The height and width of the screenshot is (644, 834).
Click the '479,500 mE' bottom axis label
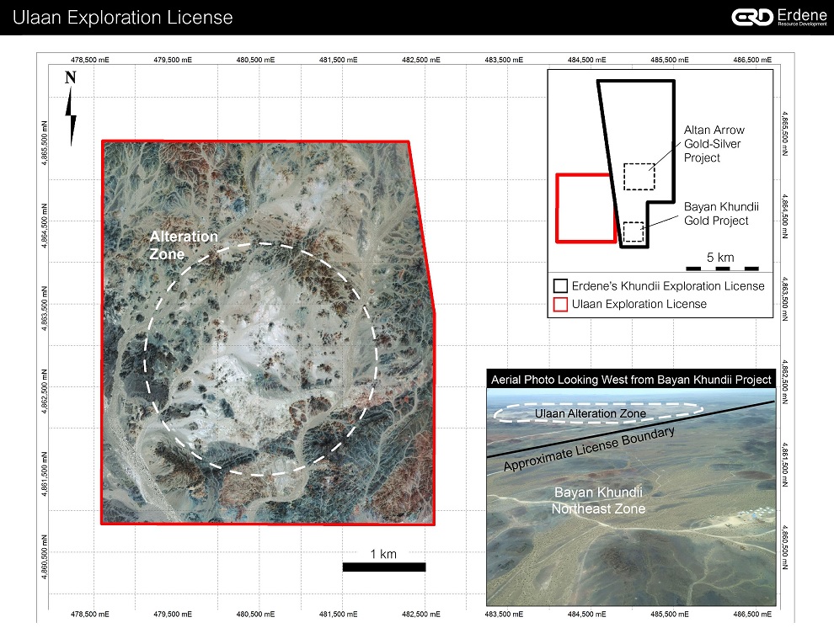tap(173, 615)
